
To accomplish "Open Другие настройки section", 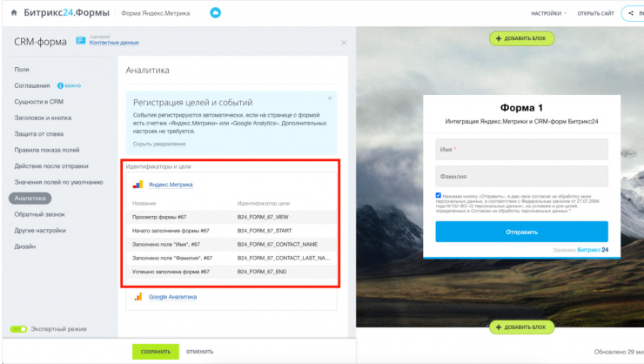I will pyautogui.click(x=40, y=230).
